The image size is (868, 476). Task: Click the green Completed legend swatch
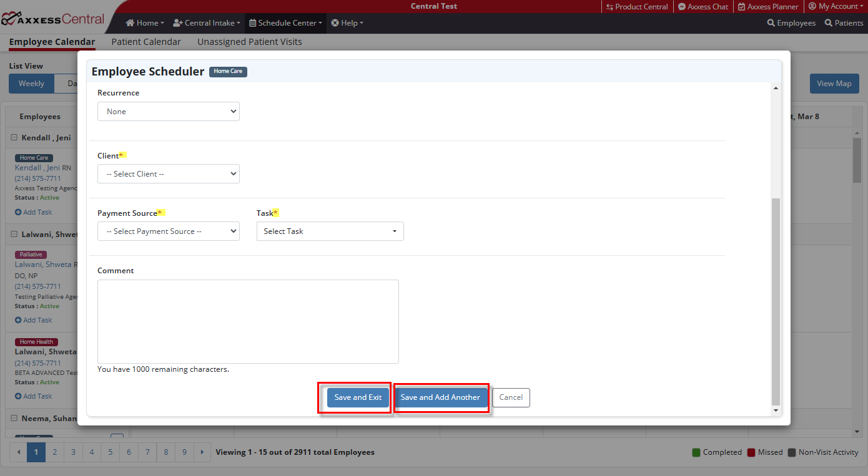[x=696, y=452]
